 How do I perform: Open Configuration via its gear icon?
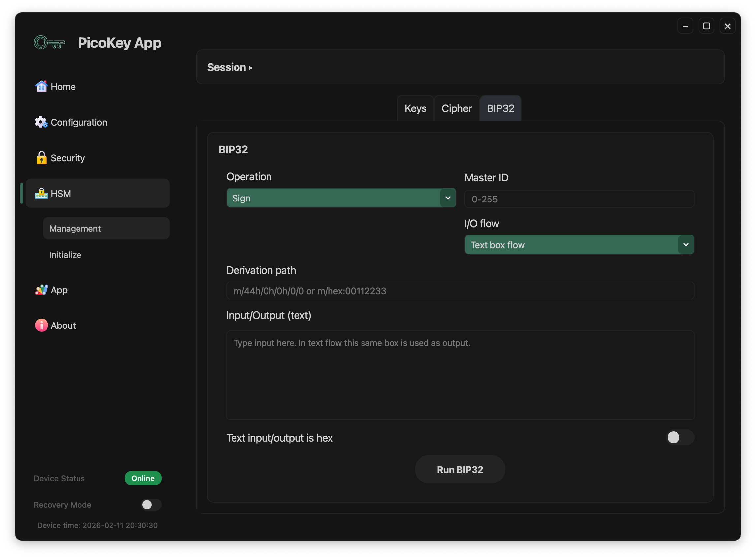(41, 122)
